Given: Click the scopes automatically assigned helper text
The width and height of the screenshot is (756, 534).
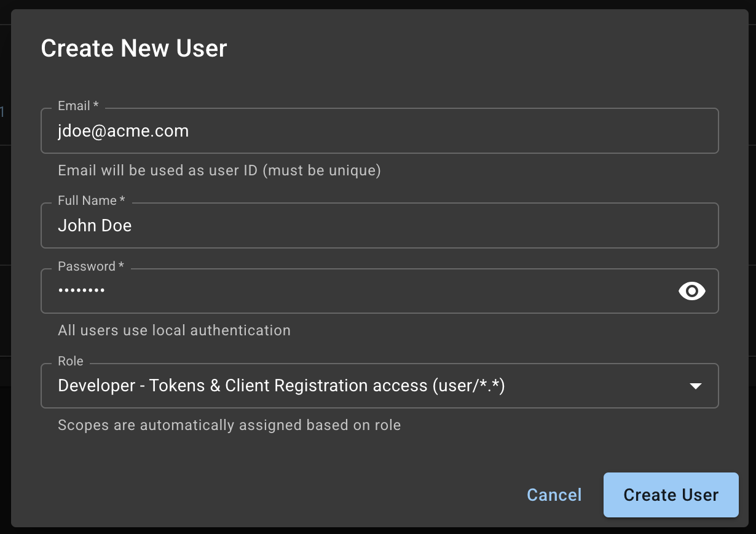Looking at the screenshot, I should [229, 425].
